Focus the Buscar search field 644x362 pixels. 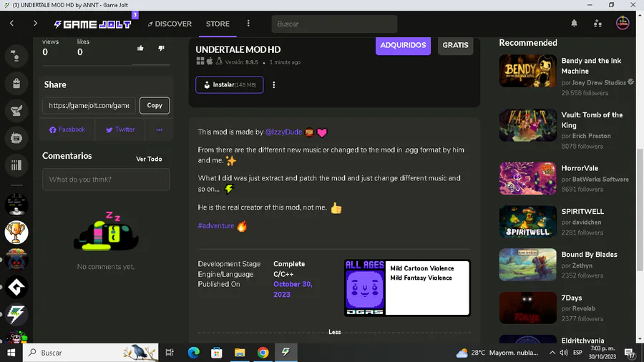click(334, 24)
